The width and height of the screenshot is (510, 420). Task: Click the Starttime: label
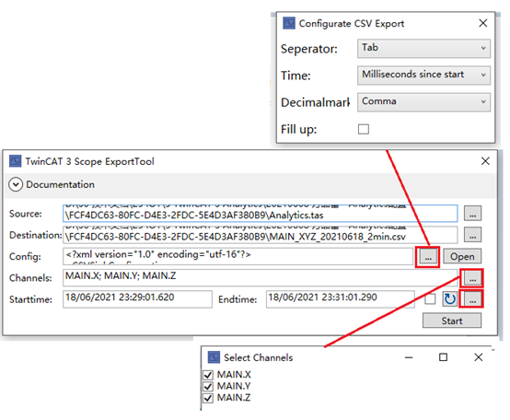tap(30, 299)
